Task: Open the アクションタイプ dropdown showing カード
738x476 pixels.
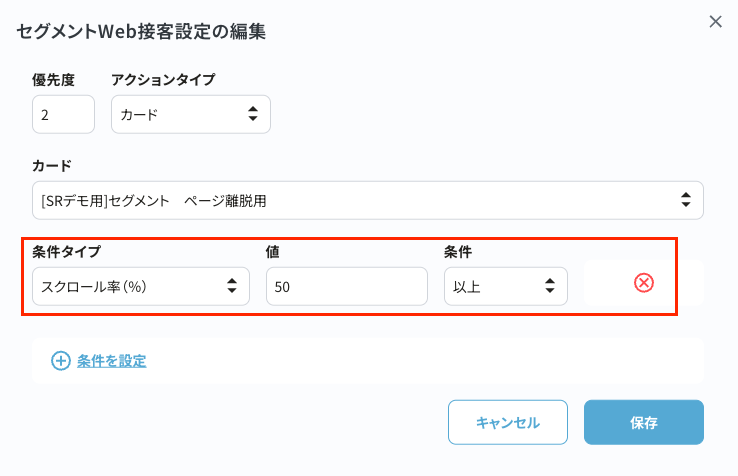Action: (190, 114)
